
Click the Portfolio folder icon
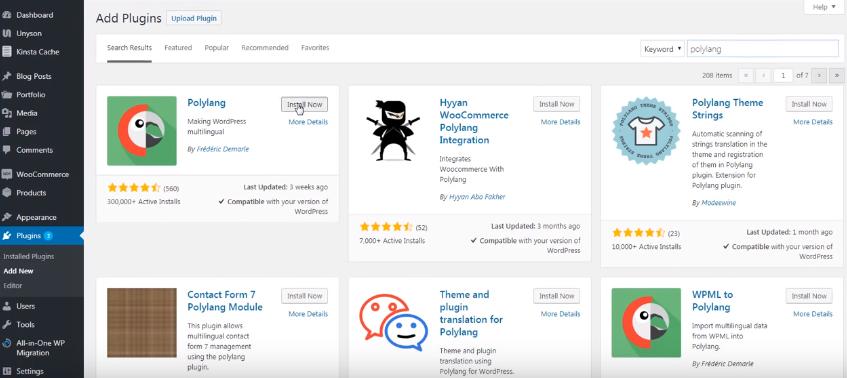[x=7, y=94]
